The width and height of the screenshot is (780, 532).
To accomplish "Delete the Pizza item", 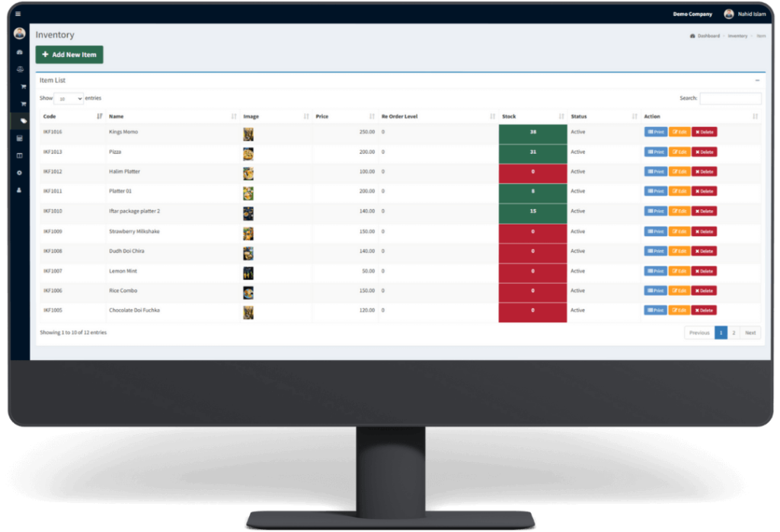I will 704,151.
